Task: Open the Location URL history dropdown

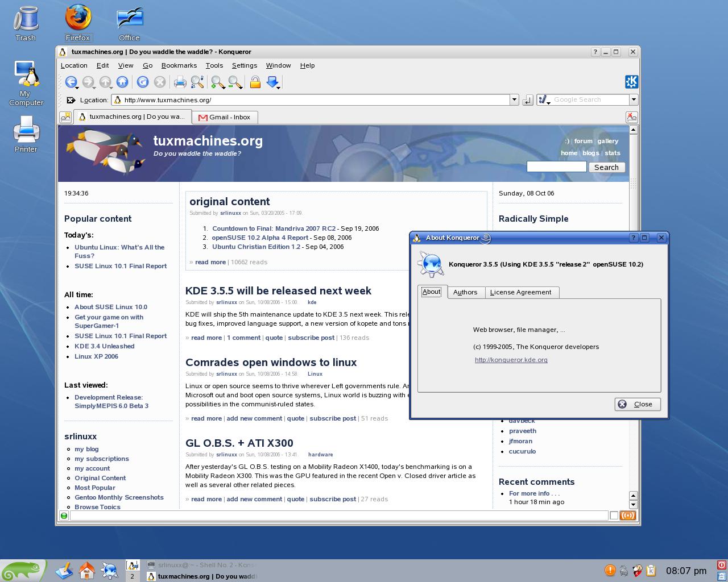Action: click(514, 100)
